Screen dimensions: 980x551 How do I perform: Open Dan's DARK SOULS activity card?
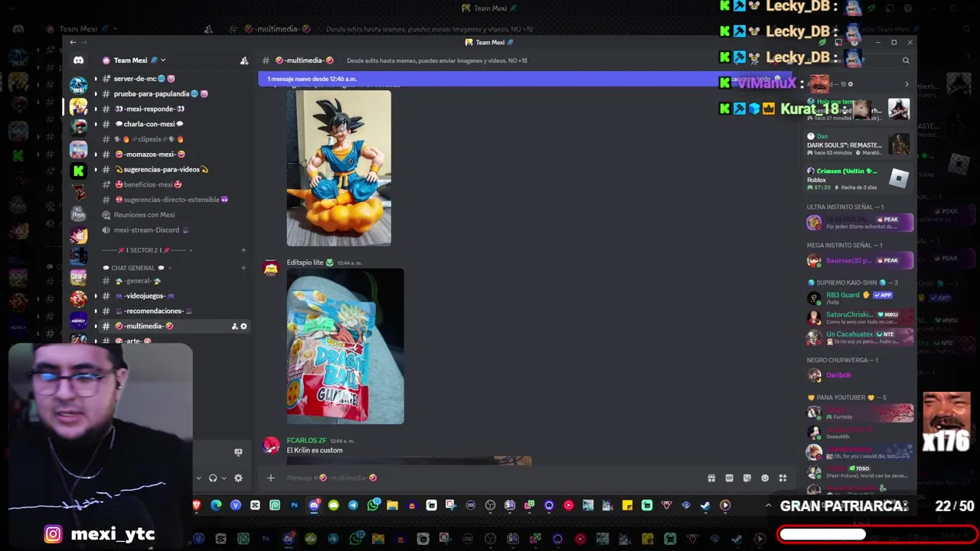(859, 144)
